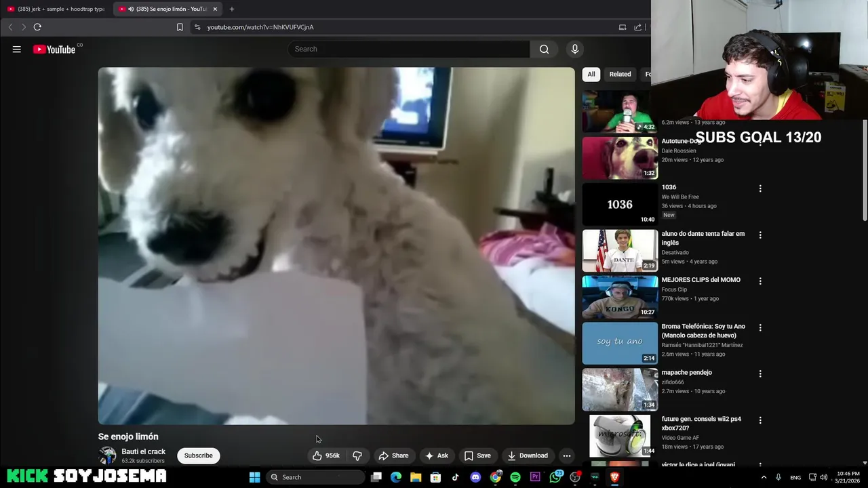Open the 1036 video thumbnail
Viewport: 868px width, 488px height.
[620, 204]
